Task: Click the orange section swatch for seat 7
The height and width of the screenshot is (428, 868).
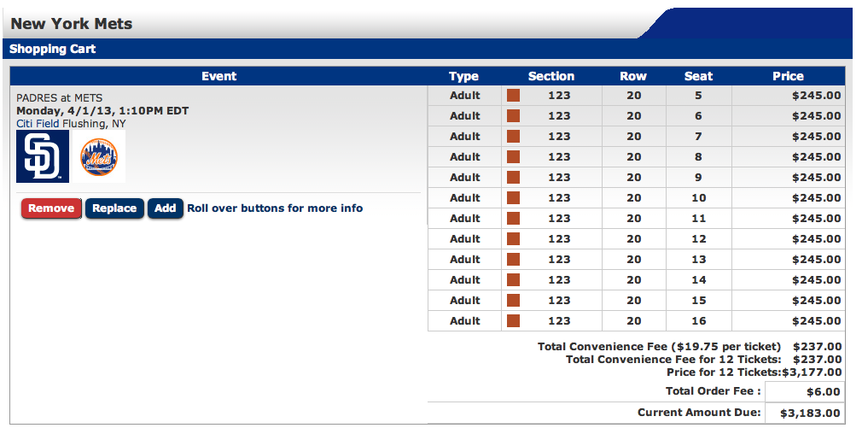Action: point(513,137)
